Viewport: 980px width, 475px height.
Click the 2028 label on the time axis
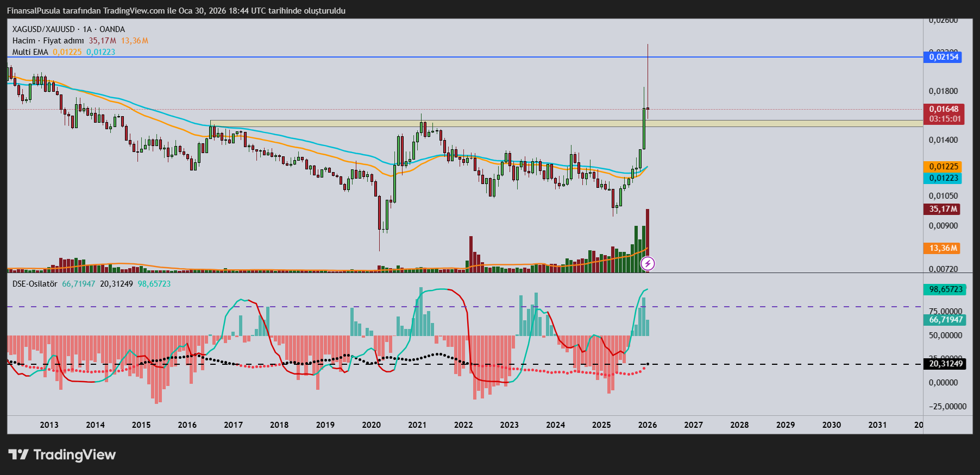click(x=739, y=425)
